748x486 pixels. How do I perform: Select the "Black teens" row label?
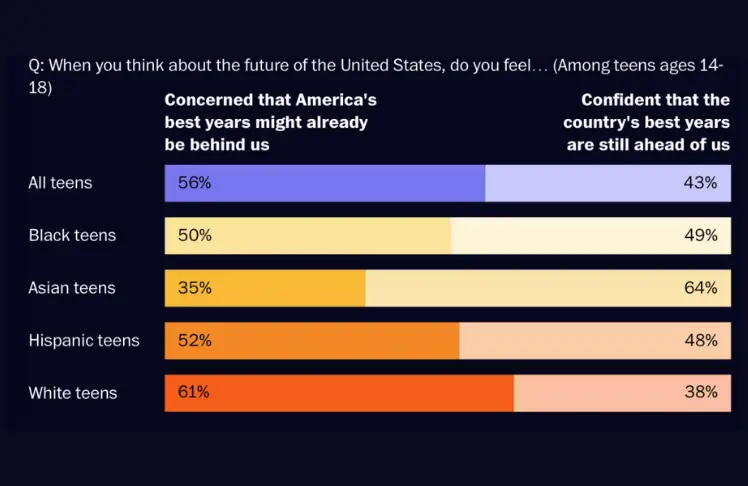pyautogui.click(x=72, y=236)
